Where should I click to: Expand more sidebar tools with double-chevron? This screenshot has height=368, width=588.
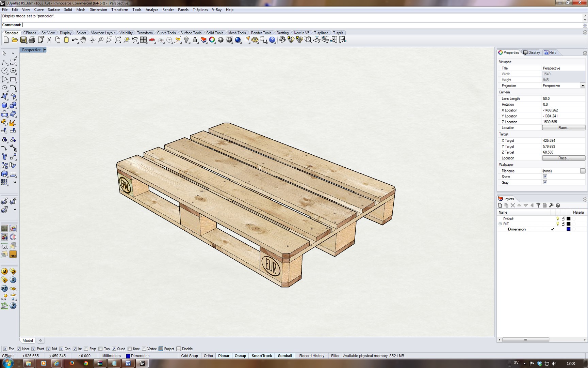tap(15, 182)
